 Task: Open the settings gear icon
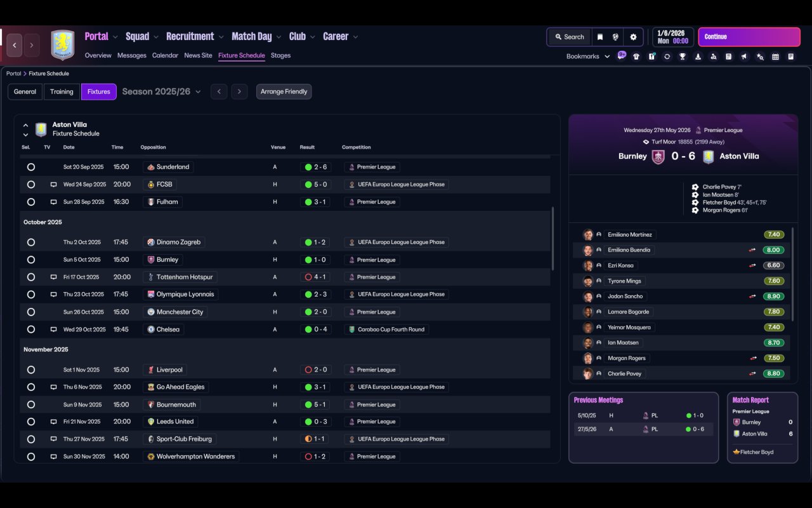(x=633, y=37)
